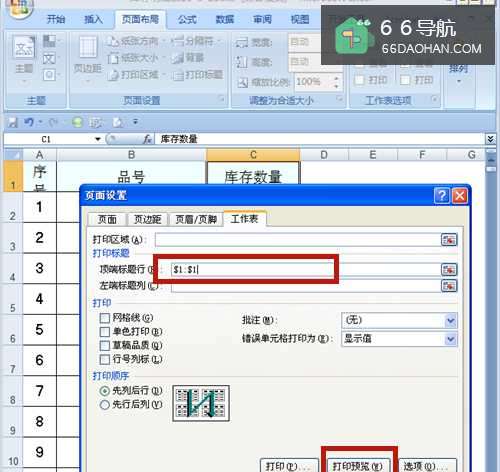500x472 pixels.
Task: Open the 公式 ribbon tab
Action: coord(187,19)
